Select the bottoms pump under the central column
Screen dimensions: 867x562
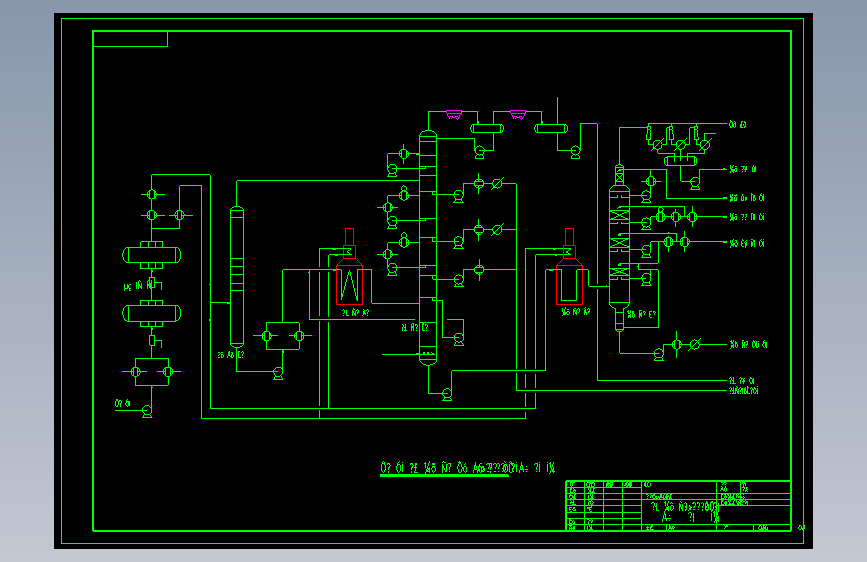447,394
